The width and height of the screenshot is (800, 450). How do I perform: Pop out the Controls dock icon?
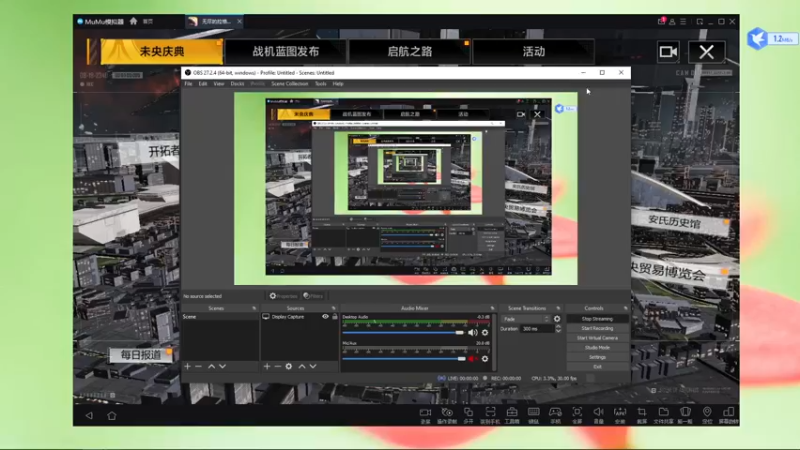(x=626, y=308)
